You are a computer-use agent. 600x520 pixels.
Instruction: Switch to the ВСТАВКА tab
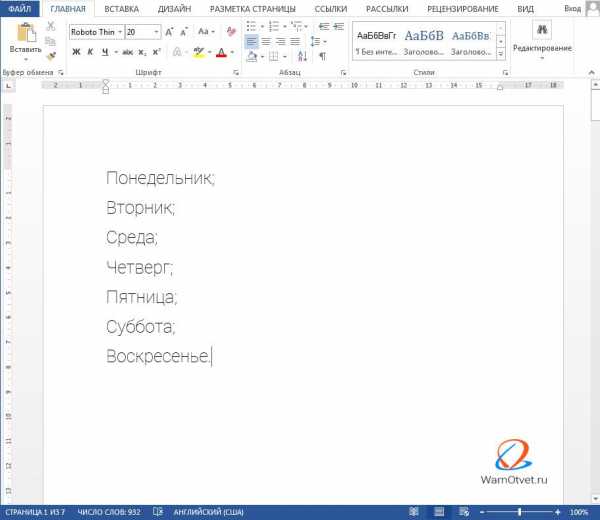pyautogui.click(x=122, y=9)
